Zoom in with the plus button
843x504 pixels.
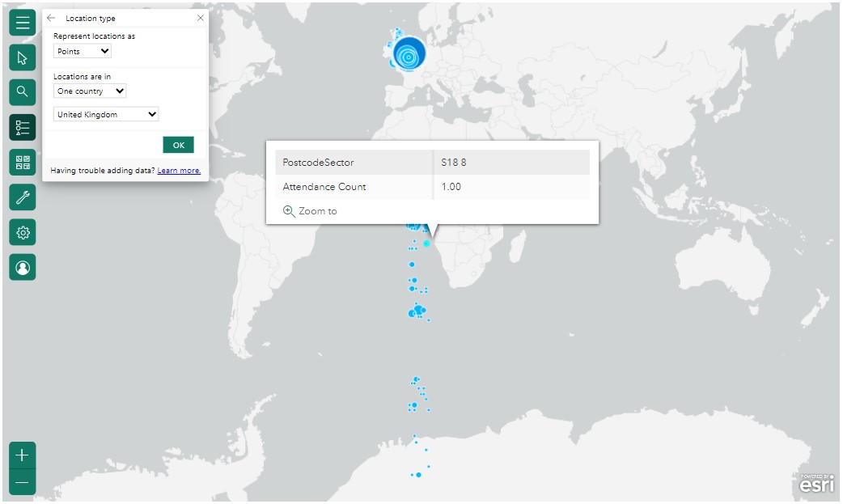[22, 455]
